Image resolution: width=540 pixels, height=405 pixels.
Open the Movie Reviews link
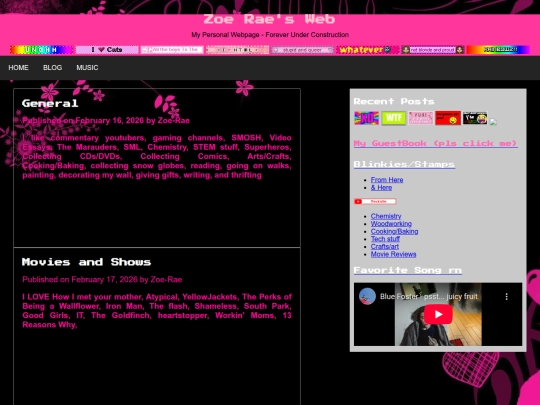point(393,254)
